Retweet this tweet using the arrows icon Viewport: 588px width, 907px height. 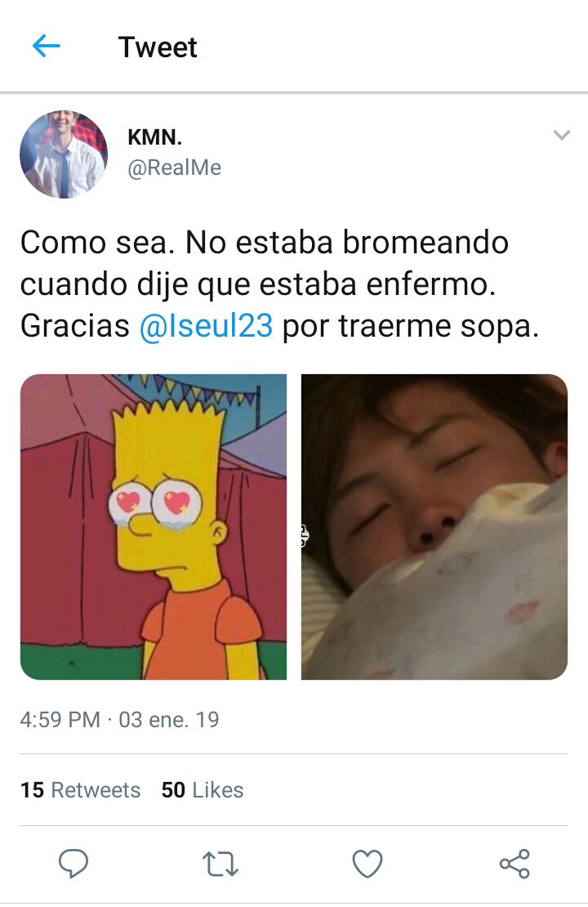click(x=220, y=865)
